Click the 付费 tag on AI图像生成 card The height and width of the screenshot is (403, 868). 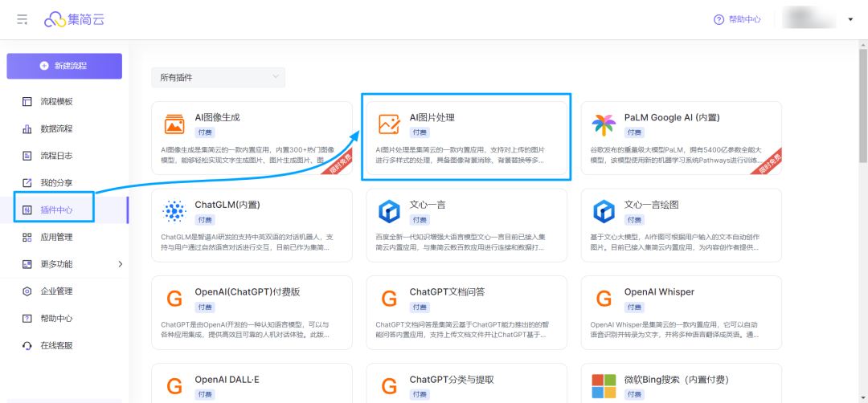(204, 132)
